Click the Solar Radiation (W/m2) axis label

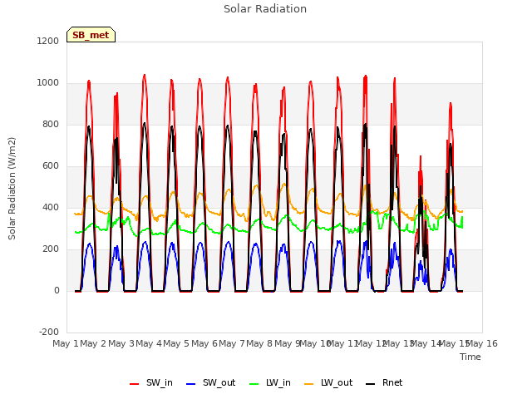pyautogui.click(x=12, y=189)
